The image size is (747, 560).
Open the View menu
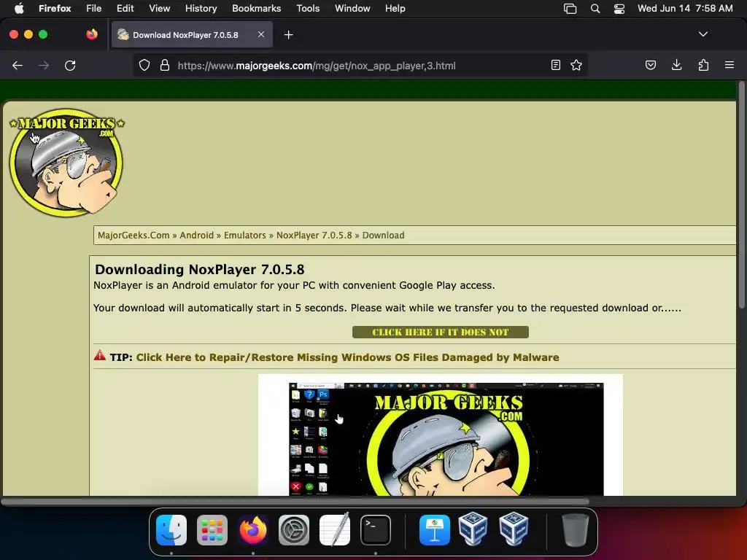coord(159,9)
